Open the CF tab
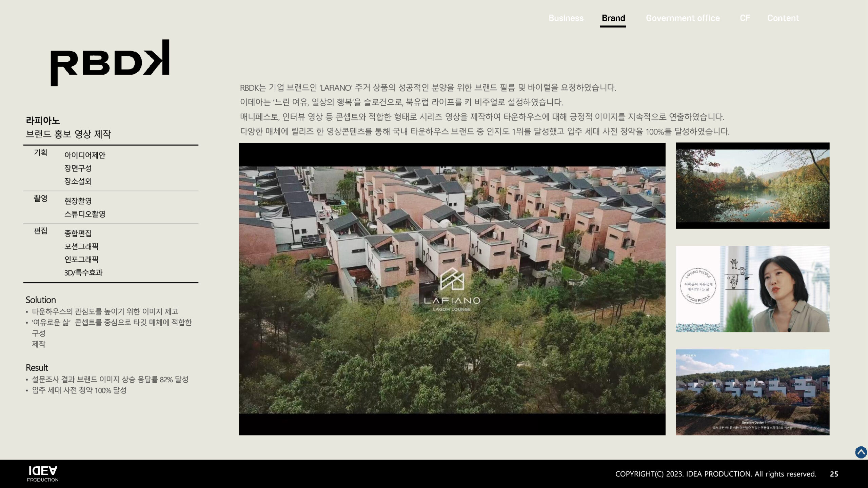Image resolution: width=868 pixels, height=488 pixels. point(745,18)
